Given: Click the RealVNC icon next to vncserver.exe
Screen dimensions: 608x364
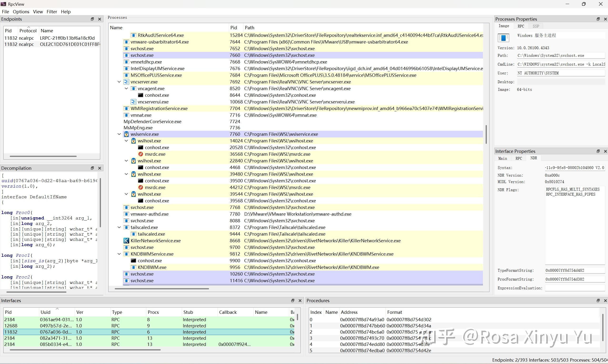Looking at the screenshot, I should coord(126,82).
